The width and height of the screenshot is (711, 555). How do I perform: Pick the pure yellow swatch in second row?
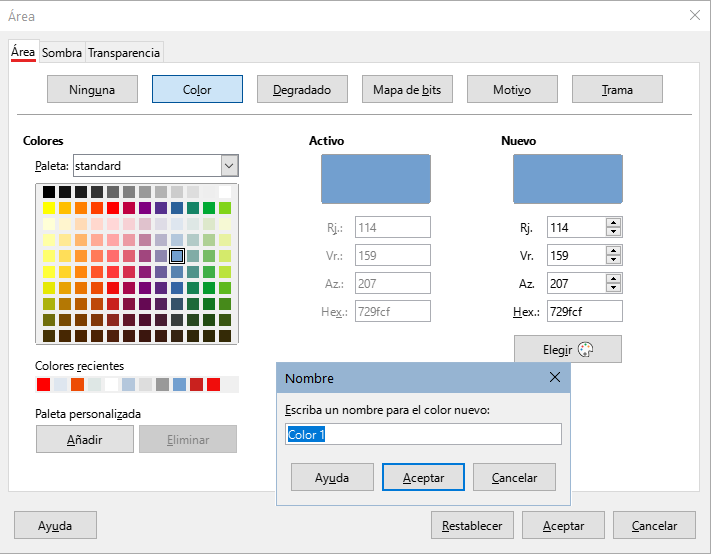click(x=49, y=208)
